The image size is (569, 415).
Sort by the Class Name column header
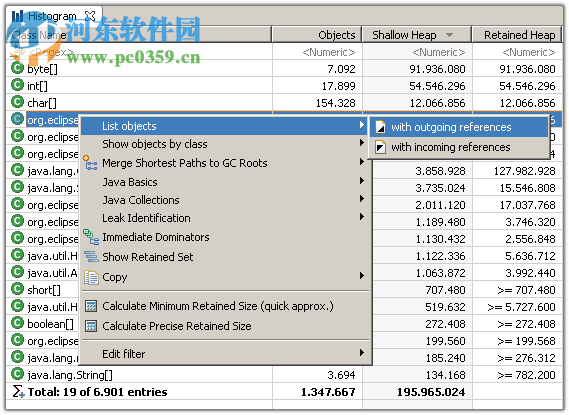click(139, 35)
